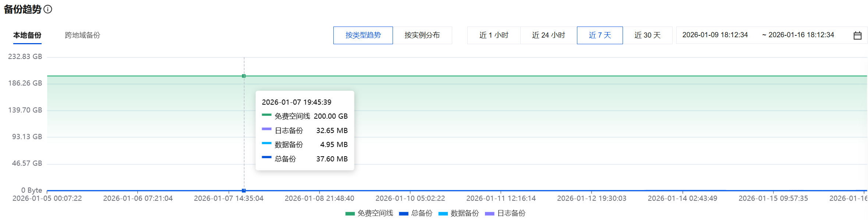Choose the 近 30 天 time range
868x220 pixels.
pyautogui.click(x=647, y=35)
